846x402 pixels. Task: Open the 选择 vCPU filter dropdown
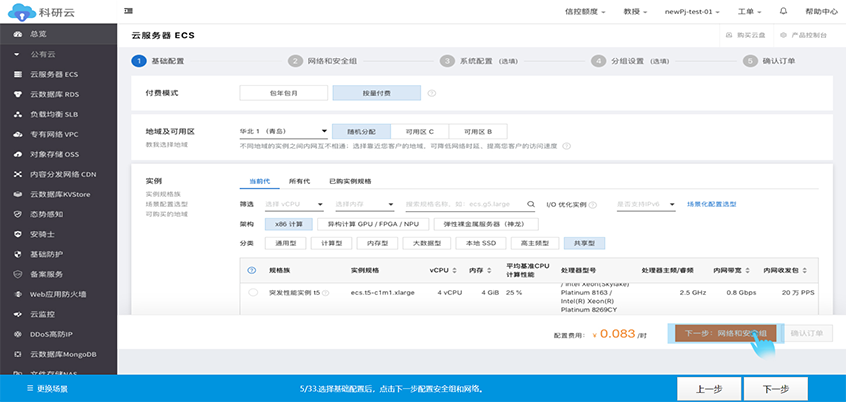point(295,204)
